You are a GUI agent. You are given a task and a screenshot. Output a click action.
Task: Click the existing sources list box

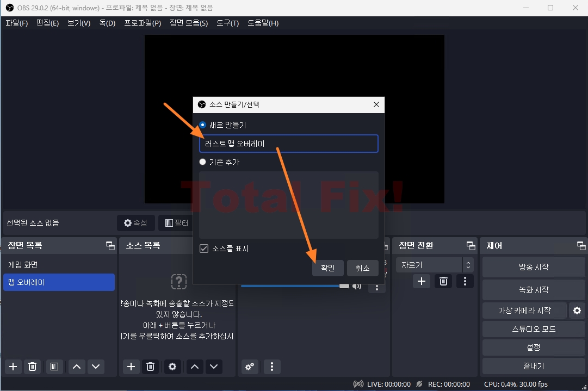coord(288,204)
